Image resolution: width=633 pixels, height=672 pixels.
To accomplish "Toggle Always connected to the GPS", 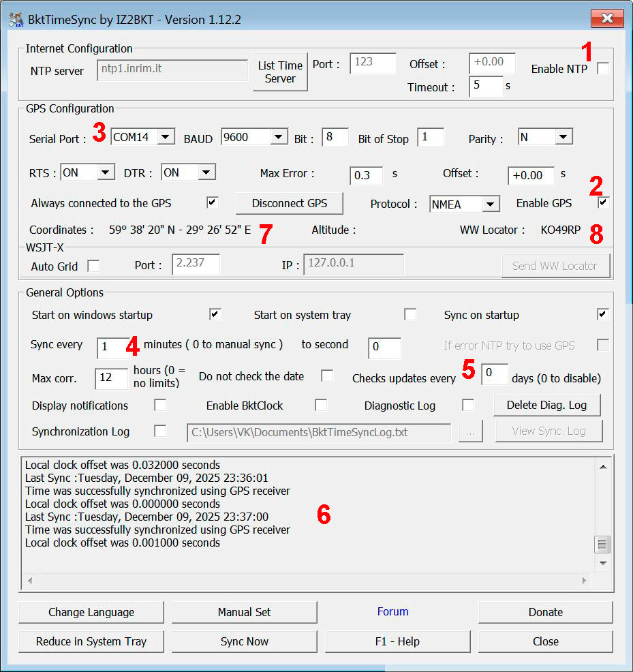I will coord(213,202).
